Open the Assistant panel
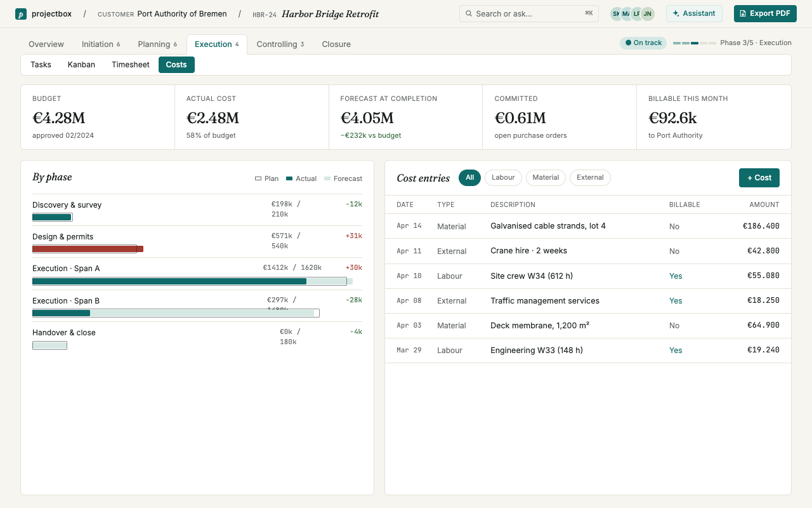Screen dimensions: 812x508 pyautogui.click(x=694, y=13)
